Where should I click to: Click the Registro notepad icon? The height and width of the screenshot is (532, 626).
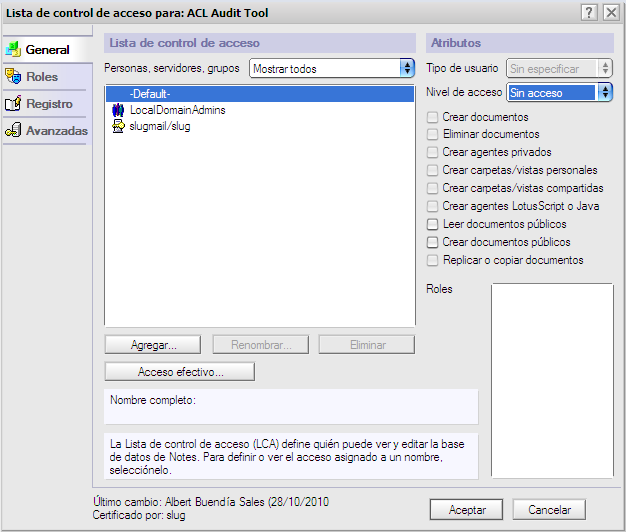pyautogui.click(x=13, y=103)
